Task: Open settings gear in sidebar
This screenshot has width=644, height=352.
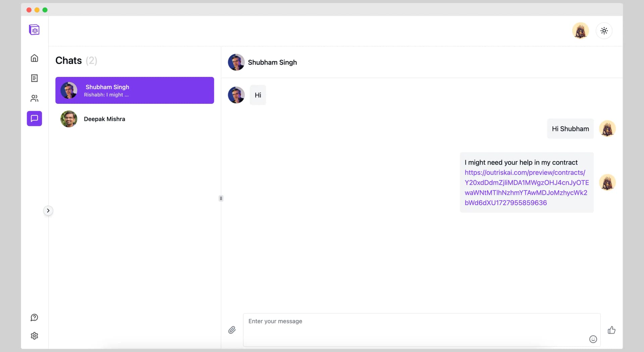Action: click(x=34, y=336)
